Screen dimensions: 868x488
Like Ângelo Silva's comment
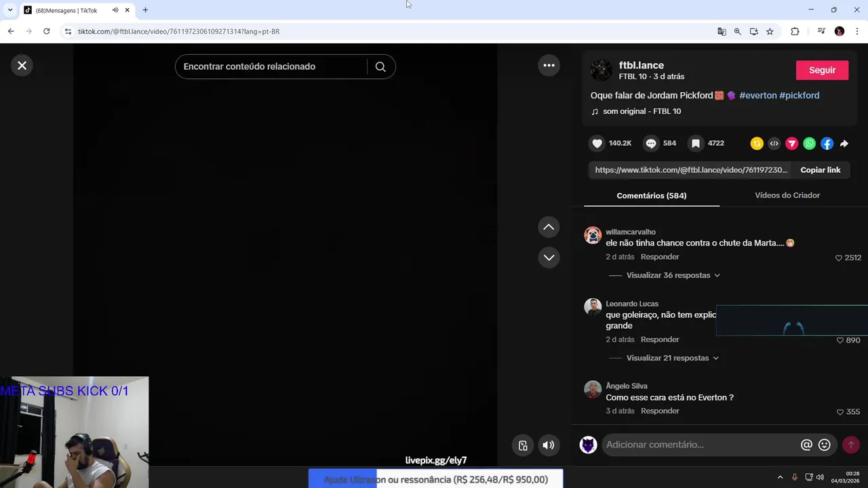[x=840, y=412]
